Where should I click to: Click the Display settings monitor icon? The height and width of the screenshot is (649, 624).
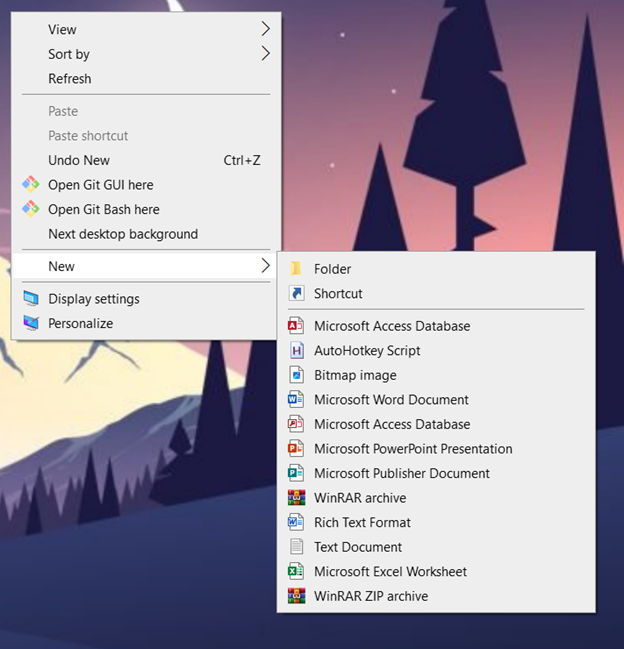coord(31,298)
